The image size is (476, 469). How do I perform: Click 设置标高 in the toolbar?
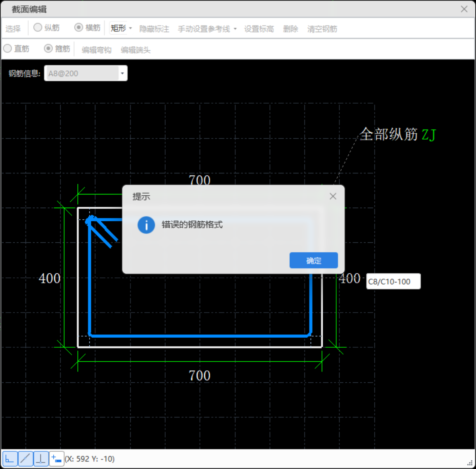coord(259,29)
